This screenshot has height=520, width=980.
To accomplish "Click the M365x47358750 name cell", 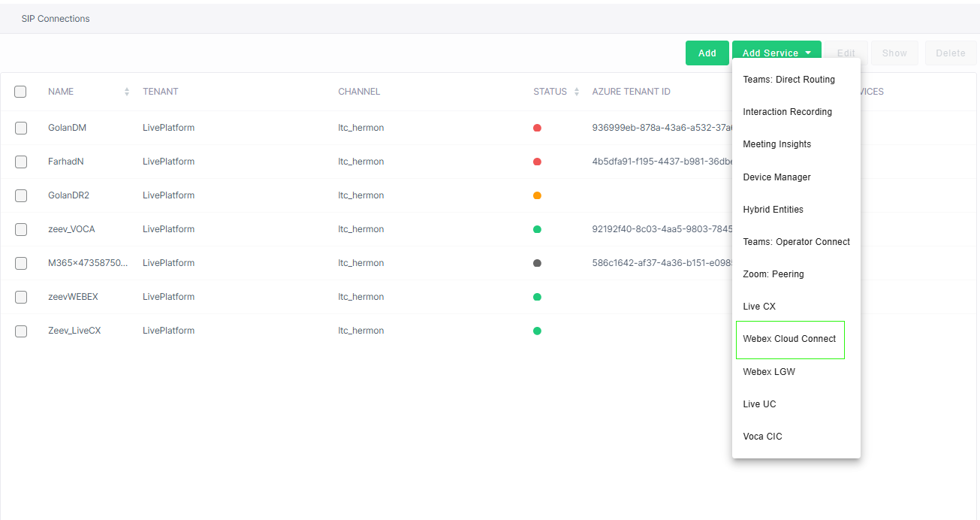I will coord(88,263).
